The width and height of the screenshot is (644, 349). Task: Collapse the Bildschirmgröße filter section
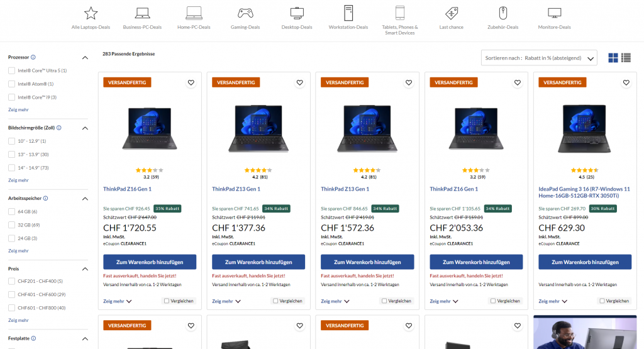point(85,128)
